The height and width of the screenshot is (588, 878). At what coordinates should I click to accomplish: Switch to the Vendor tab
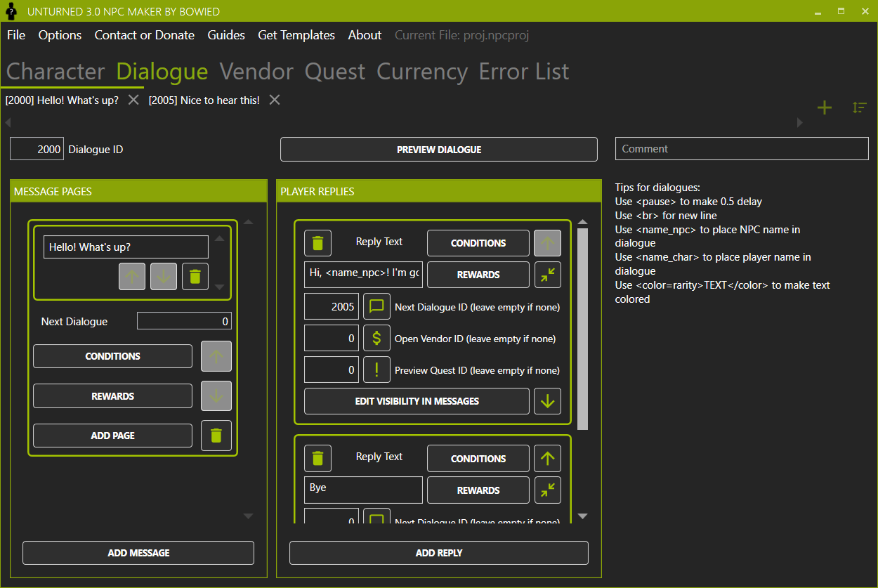[256, 72]
